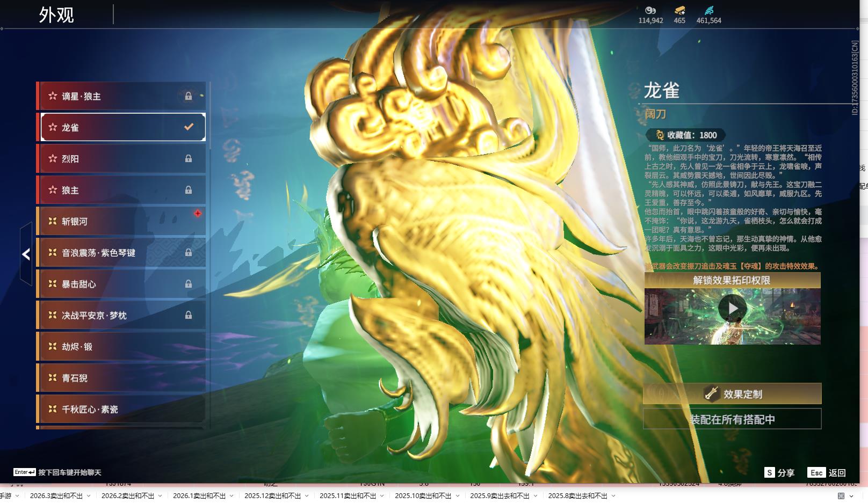
Task: Select the 斩银河 skin row
Action: pyautogui.click(x=121, y=221)
